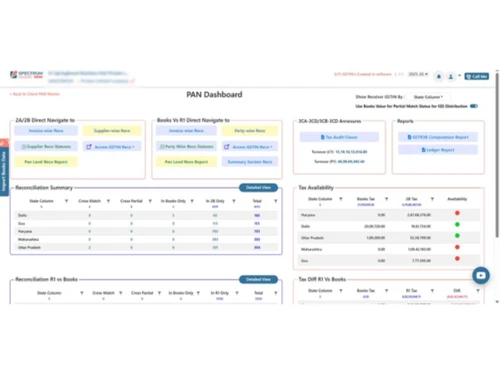Click the edit icon beside the company name
This screenshot has width=500, height=375.
133,81
